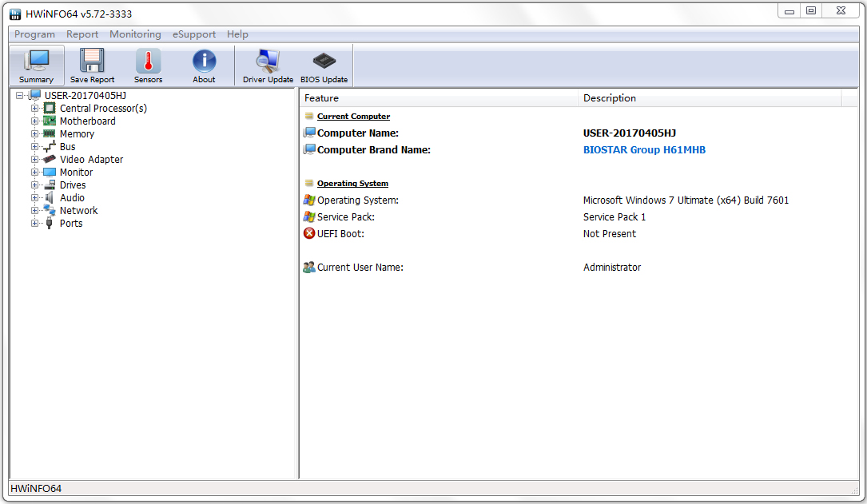Select the Motherboard tree label
This screenshot has height=504, width=867.
(88, 121)
